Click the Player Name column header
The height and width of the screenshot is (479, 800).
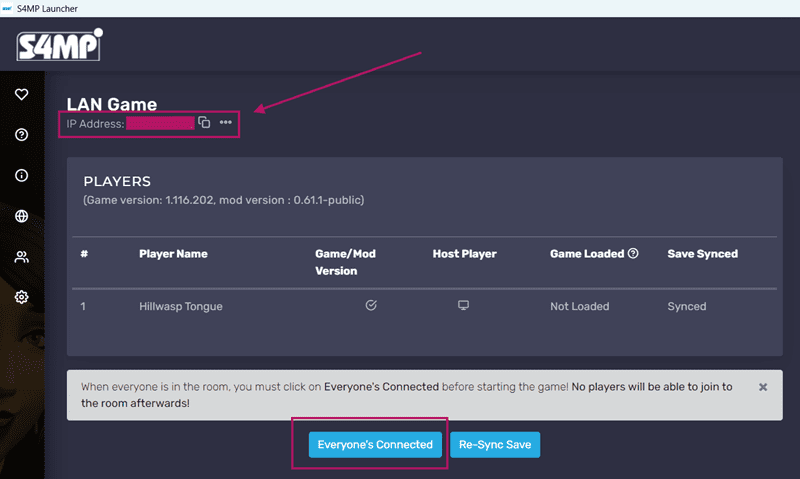tap(173, 254)
